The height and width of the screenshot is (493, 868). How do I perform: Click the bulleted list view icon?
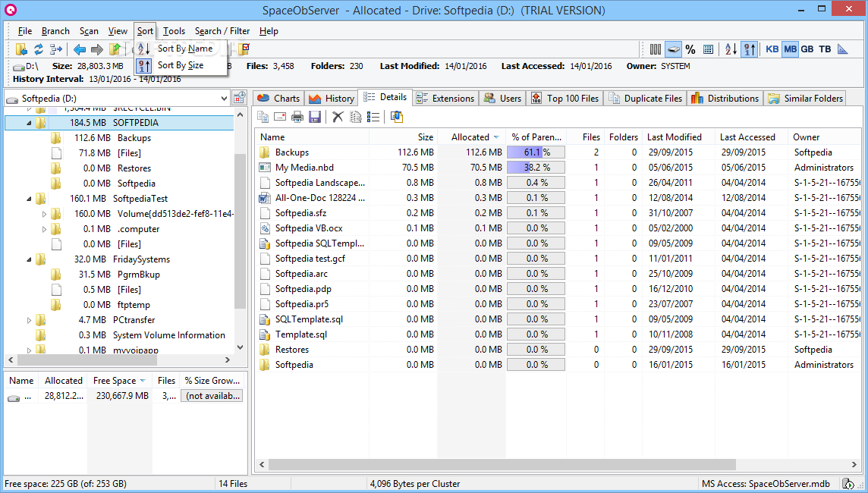tap(373, 117)
